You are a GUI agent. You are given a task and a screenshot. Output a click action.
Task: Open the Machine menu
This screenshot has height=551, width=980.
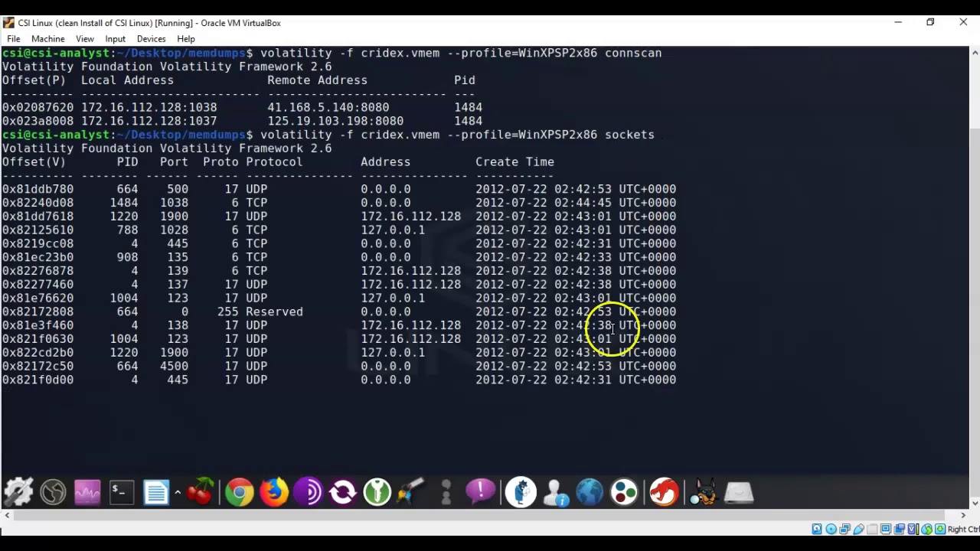pyautogui.click(x=47, y=38)
